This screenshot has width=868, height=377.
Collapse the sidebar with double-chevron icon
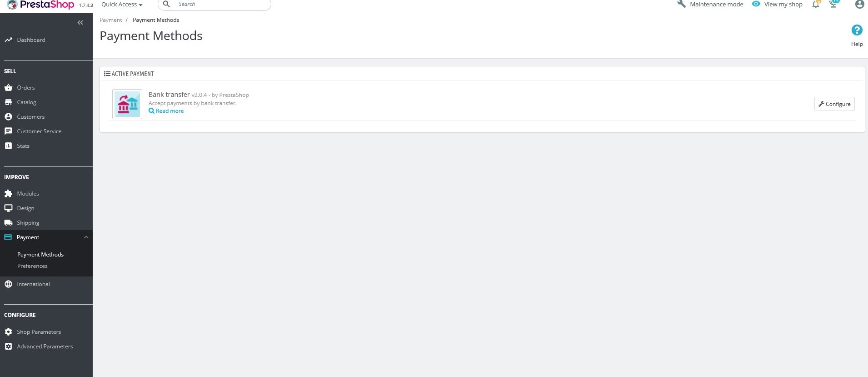click(80, 22)
